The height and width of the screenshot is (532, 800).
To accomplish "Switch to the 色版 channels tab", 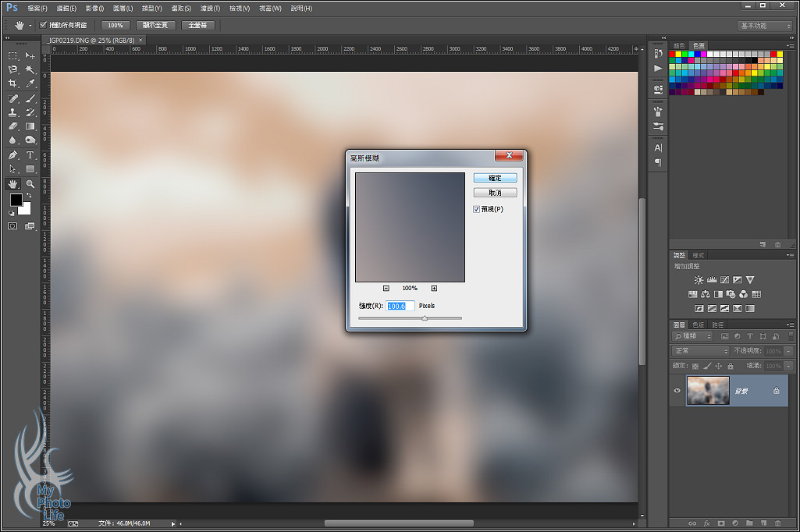I will (697, 325).
